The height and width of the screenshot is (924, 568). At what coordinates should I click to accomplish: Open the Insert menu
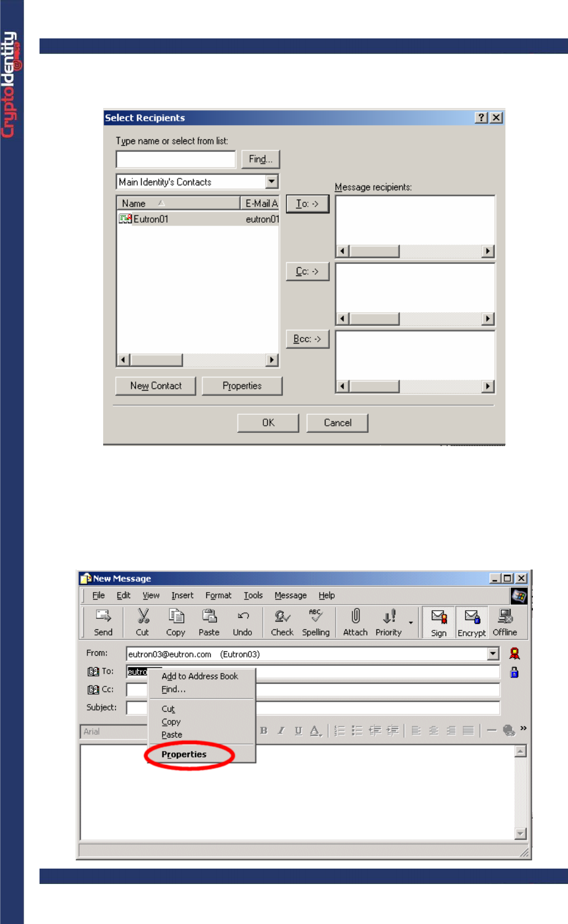pos(182,595)
